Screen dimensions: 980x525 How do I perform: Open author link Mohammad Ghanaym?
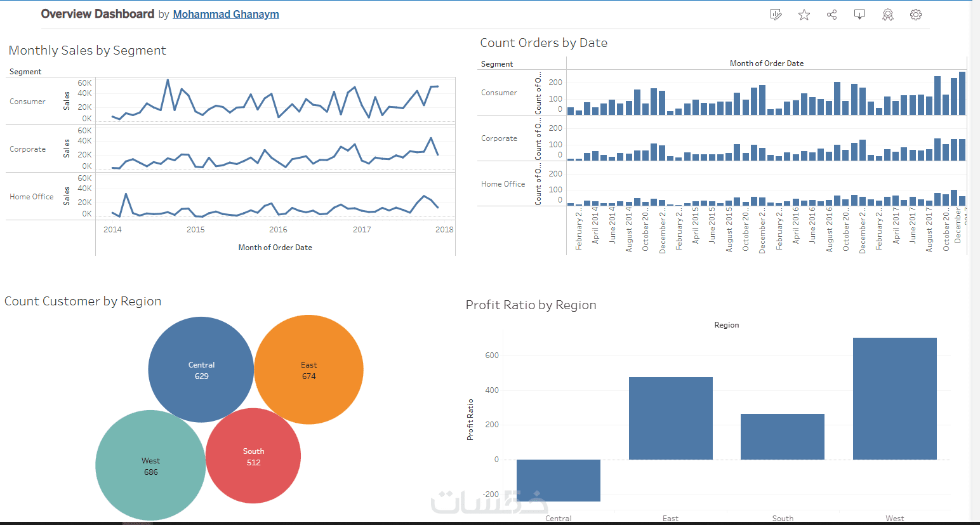[226, 14]
